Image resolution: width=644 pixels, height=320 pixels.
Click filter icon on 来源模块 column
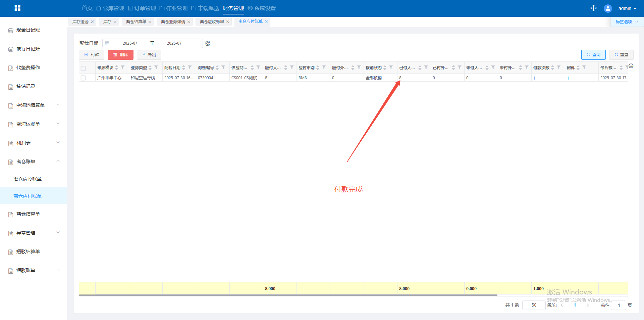click(x=123, y=67)
